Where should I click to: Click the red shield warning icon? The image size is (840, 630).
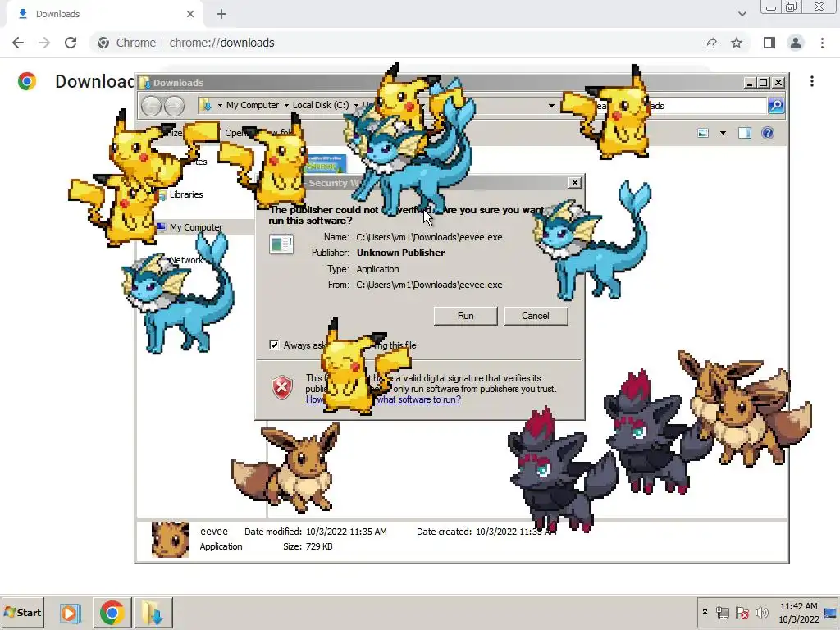282,388
